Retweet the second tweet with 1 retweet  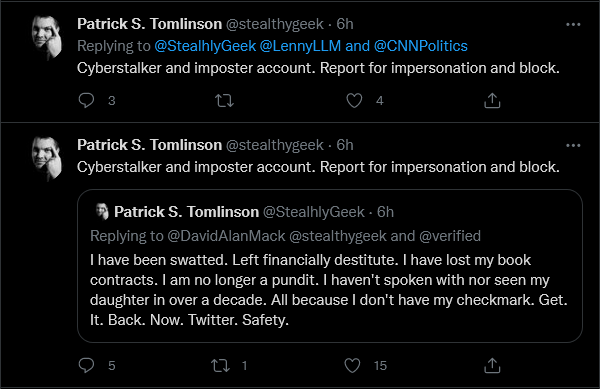click(x=221, y=365)
